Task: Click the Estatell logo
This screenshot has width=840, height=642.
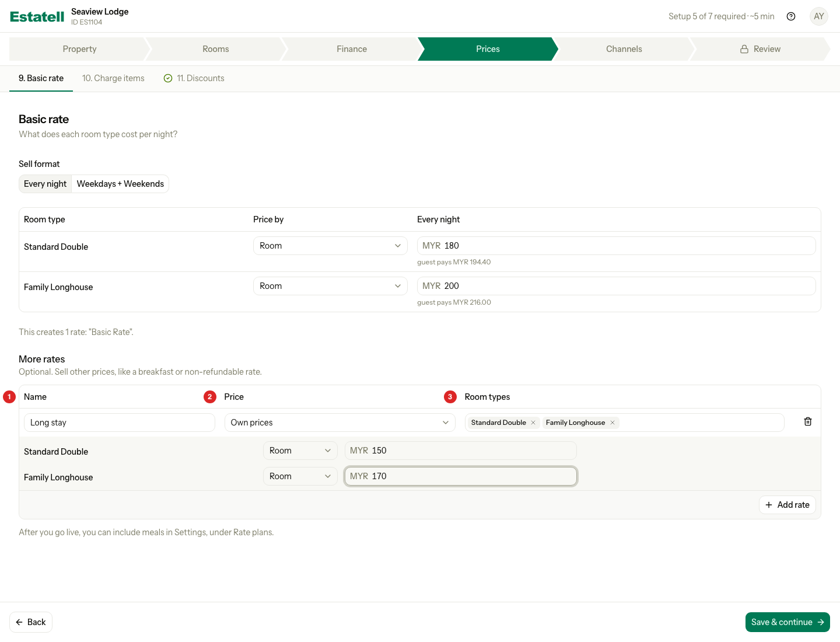Action: click(37, 16)
